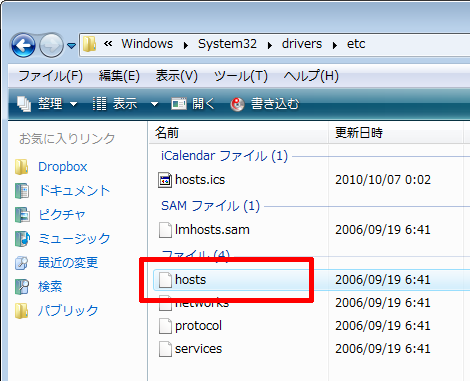Click the services file icon
Image resolution: width=470 pixels, height=381 pixels.
[165, 349]
